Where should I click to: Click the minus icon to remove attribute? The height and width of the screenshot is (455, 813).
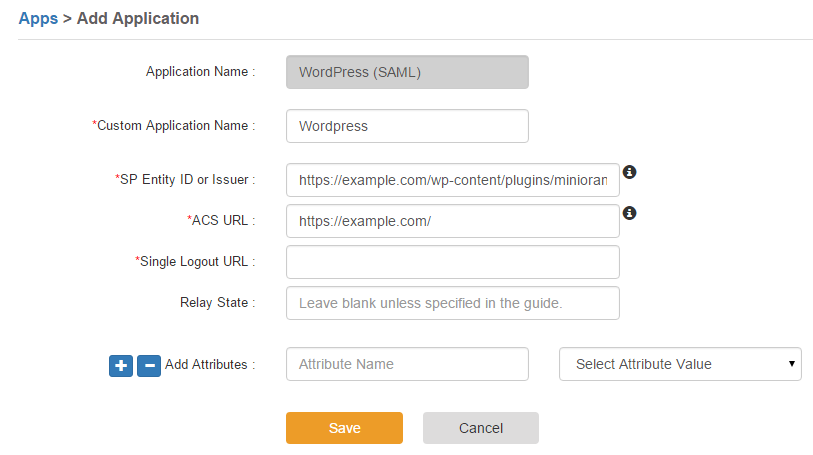(x=149, y=366)
